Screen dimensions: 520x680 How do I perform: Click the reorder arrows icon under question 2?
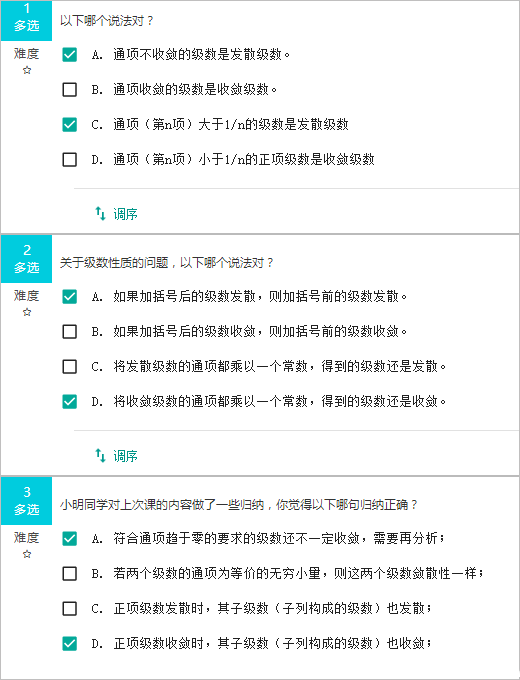100,455
